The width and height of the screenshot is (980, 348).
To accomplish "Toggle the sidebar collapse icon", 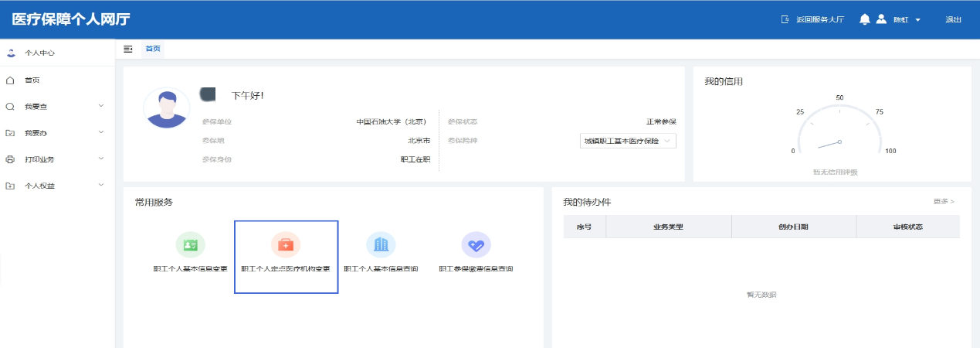I will [x=128, y=49].
